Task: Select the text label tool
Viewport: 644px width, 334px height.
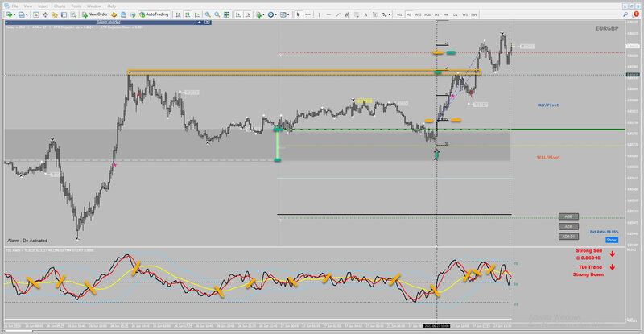Action: [x=375, y=14]
